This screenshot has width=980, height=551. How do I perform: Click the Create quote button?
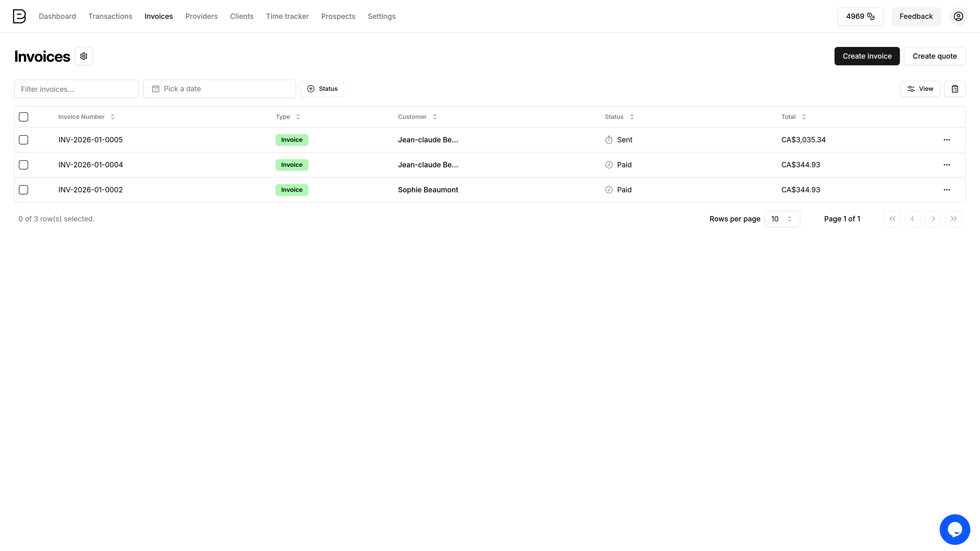[x=934, y=56]
